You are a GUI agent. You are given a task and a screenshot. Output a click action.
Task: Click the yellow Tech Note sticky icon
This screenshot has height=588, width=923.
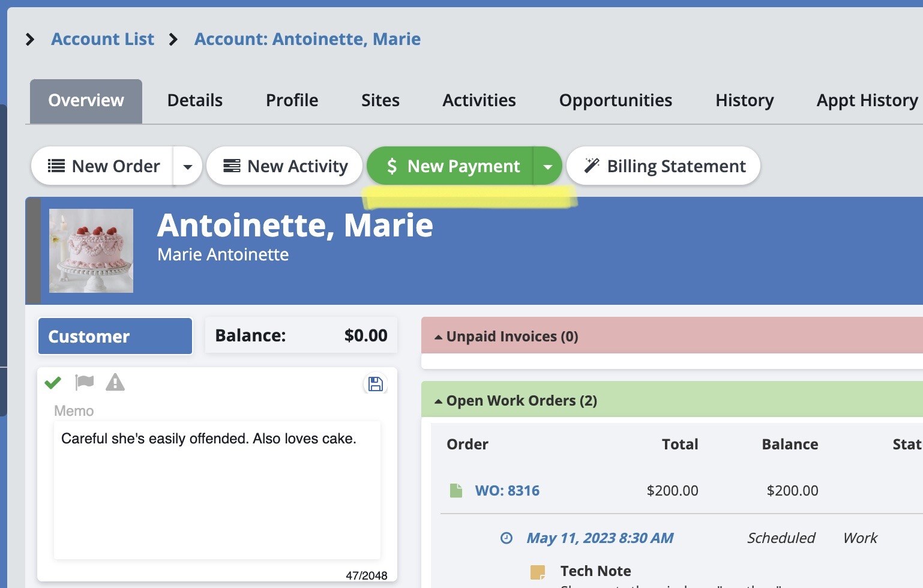pyautogui.click(x=538, y=572)
